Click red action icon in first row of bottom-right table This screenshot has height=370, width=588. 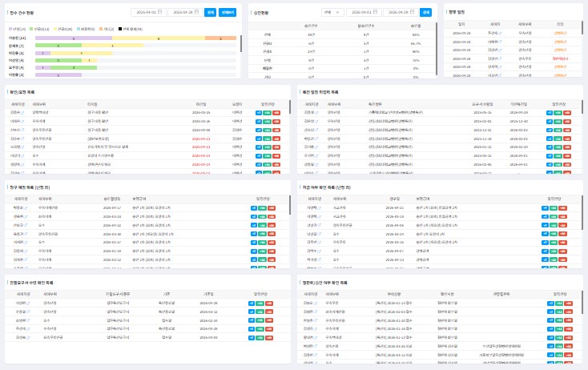[x=567, y=304]
